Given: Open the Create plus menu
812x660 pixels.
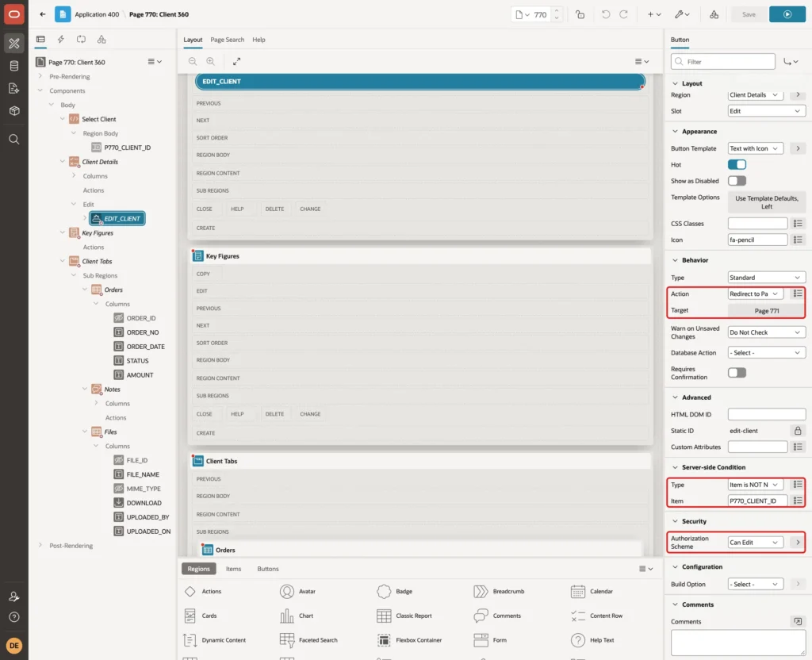Looking at the screenshot, I should tap(654, 14).
